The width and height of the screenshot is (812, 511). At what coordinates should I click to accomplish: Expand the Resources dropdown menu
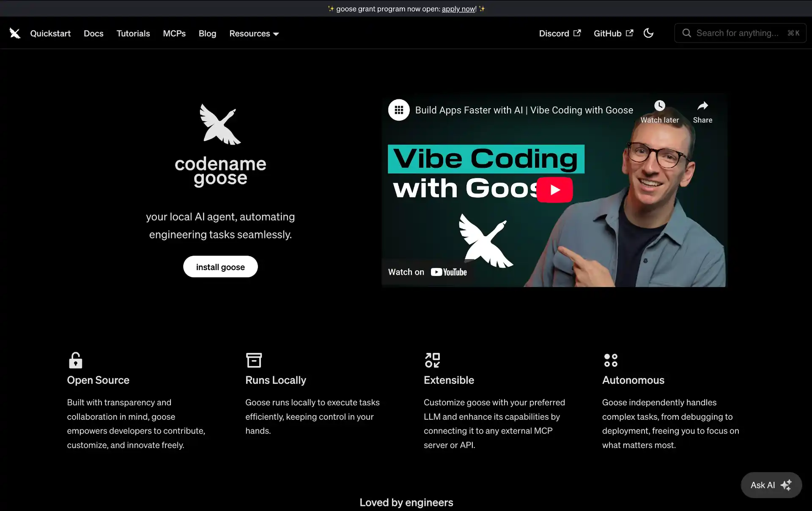[x=254, y=33]
